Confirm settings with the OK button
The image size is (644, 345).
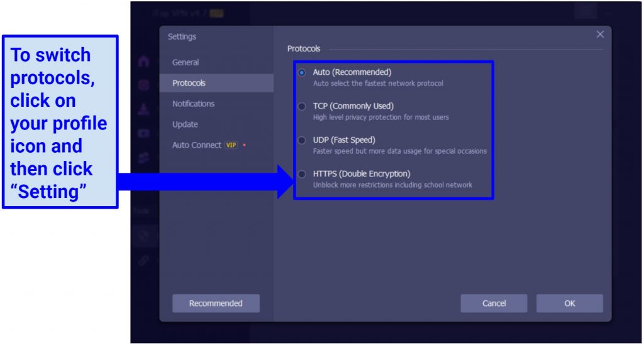570,303
